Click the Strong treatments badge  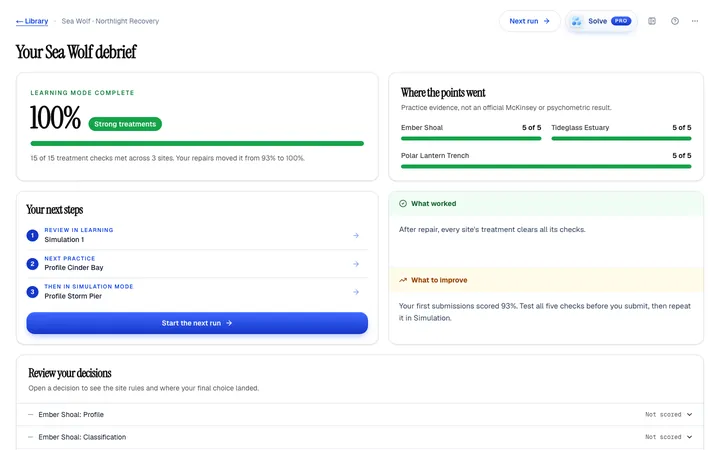click(x=125, y=124)
